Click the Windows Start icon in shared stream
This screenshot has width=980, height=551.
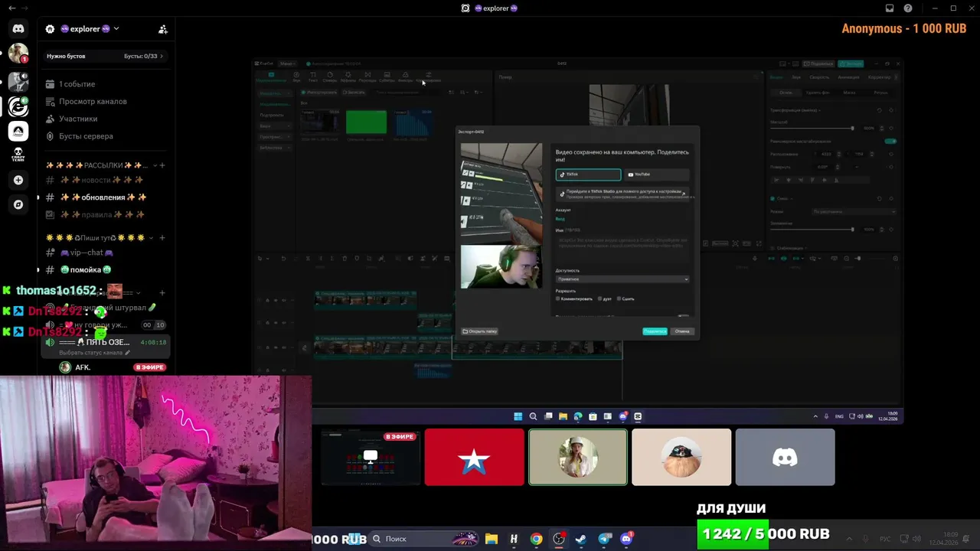[x=518, y=416]
